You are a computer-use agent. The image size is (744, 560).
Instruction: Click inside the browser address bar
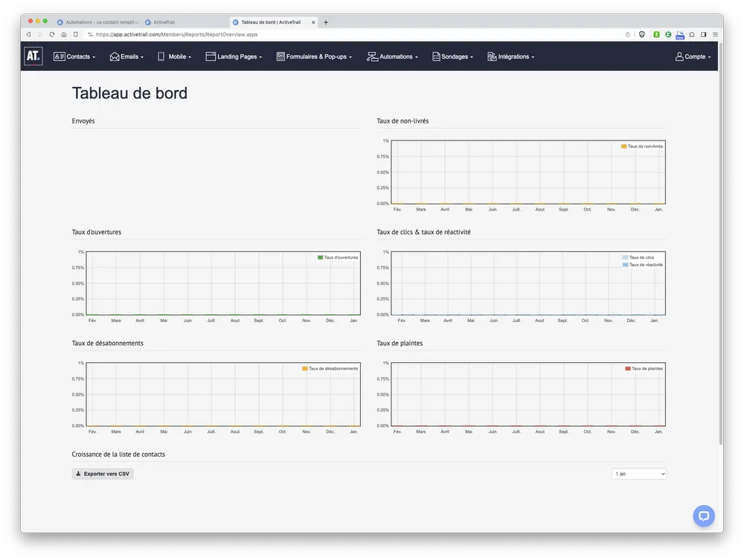click(x=223, y=34)
